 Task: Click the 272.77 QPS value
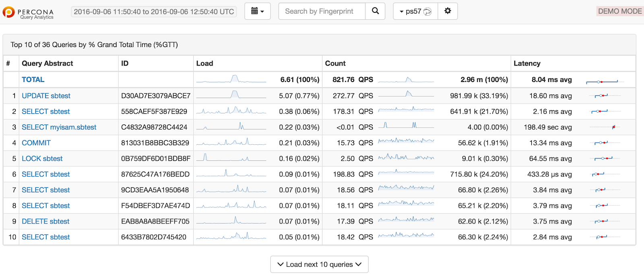[x=353, y=96]
